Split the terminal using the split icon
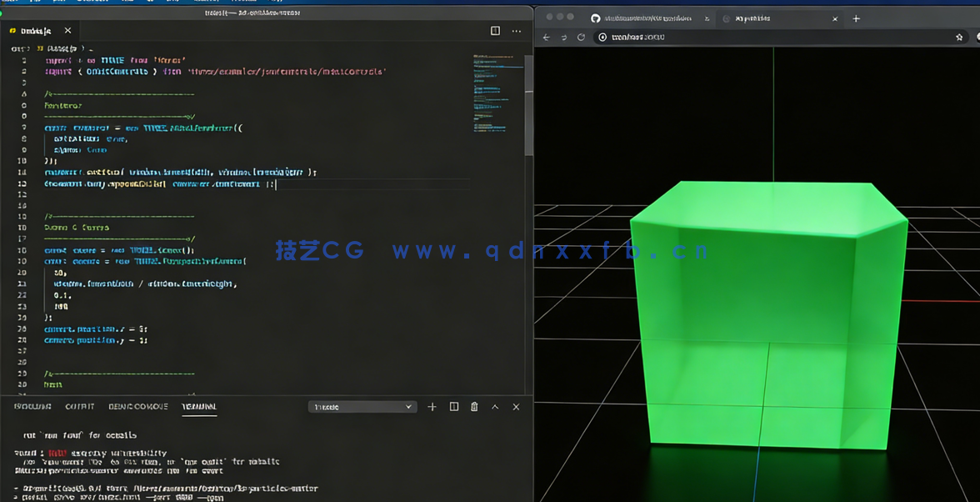Image resolution: width=980 pixels, height=502 pixels. point(453,407)
